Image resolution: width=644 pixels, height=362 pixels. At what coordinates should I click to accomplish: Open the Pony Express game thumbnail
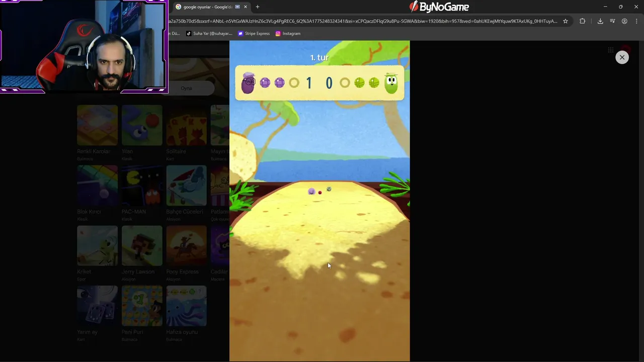(x=186, y=246)
